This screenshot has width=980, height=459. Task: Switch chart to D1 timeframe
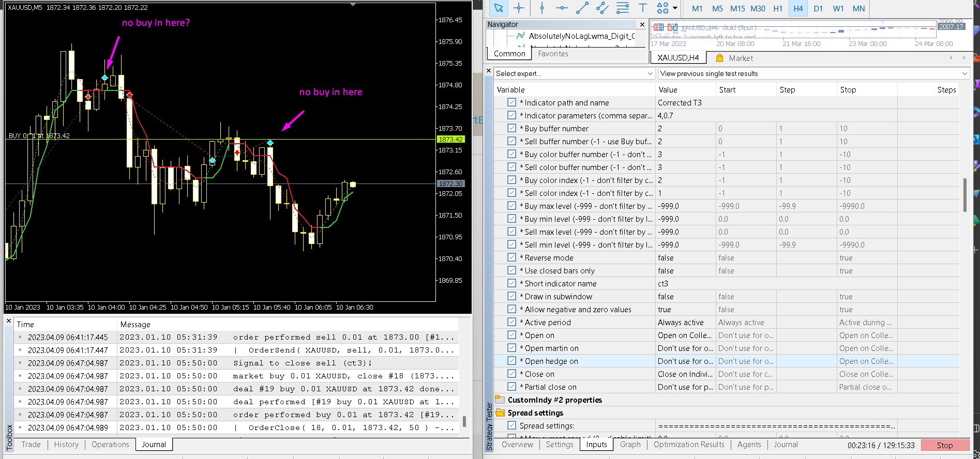pos(818,9)
